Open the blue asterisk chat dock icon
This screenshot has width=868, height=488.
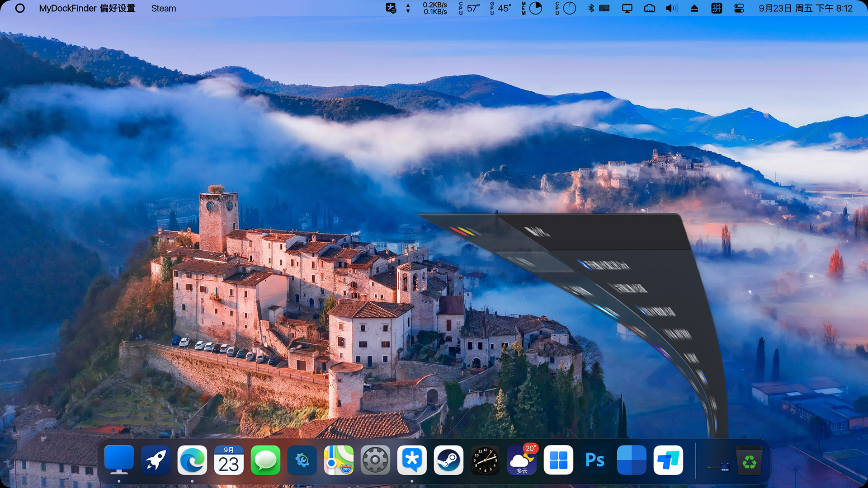412,460
